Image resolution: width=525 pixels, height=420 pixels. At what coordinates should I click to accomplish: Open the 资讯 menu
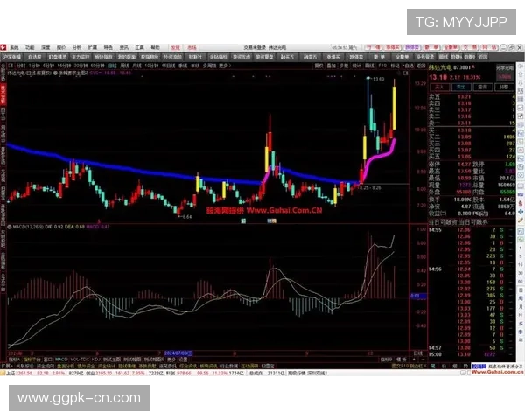[124, 48]
